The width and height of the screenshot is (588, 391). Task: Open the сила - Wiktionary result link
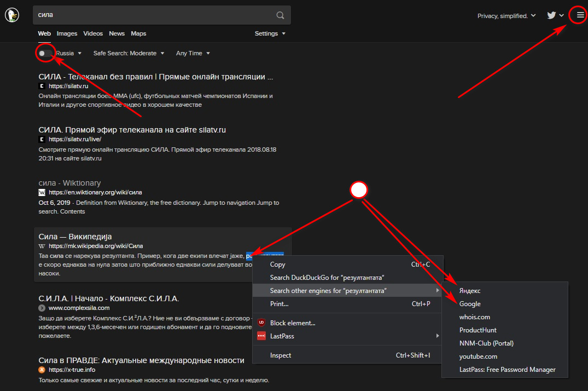pyautogui.click(x=69, y=183)
